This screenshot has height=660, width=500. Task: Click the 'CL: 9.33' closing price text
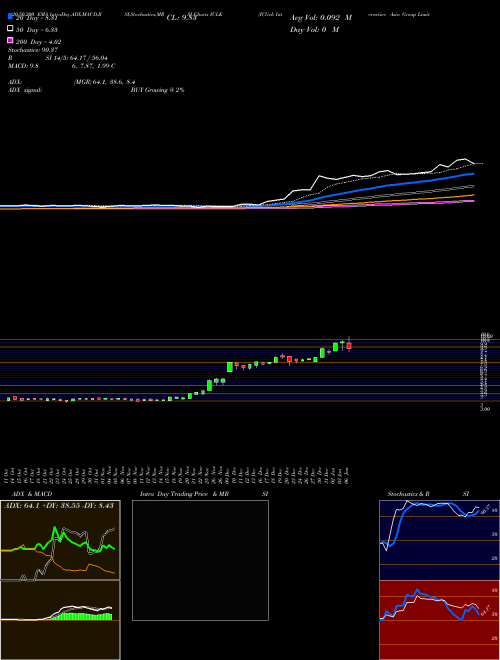(182, 18)
